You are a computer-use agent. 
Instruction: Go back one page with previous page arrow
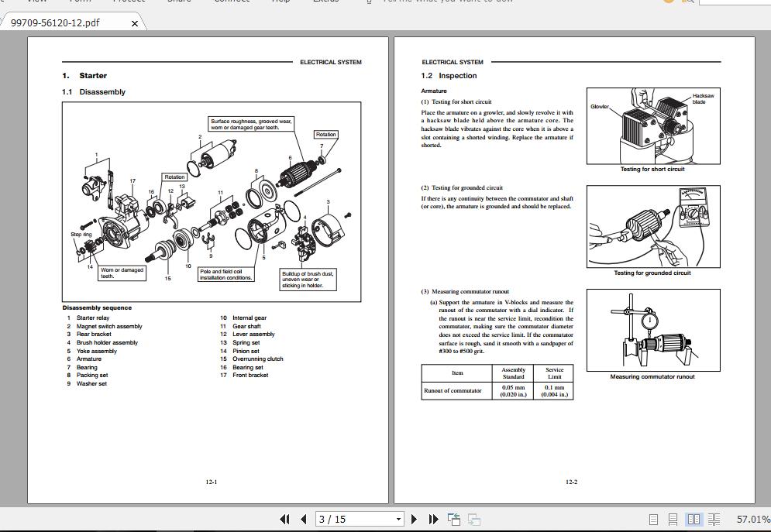(303, 519)
